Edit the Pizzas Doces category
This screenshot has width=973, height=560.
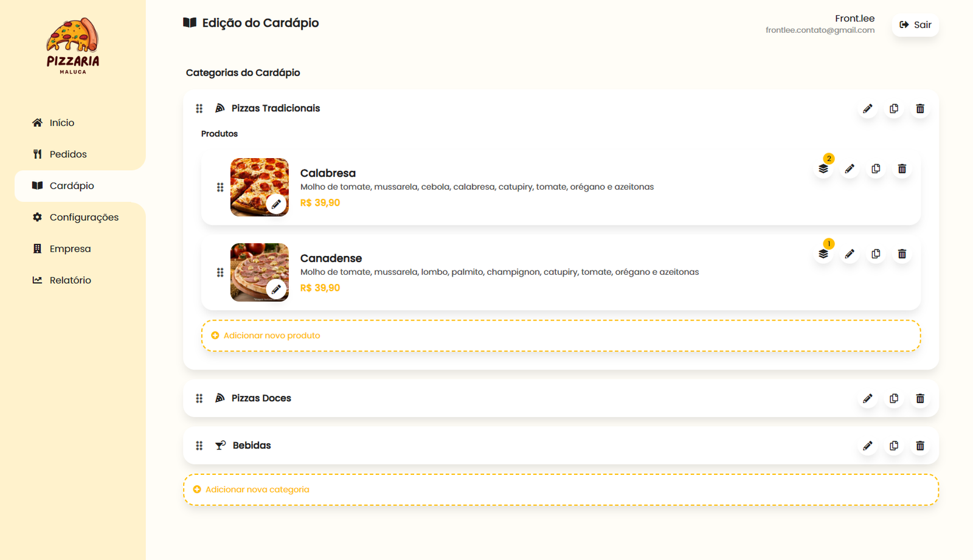coord(868,398)
